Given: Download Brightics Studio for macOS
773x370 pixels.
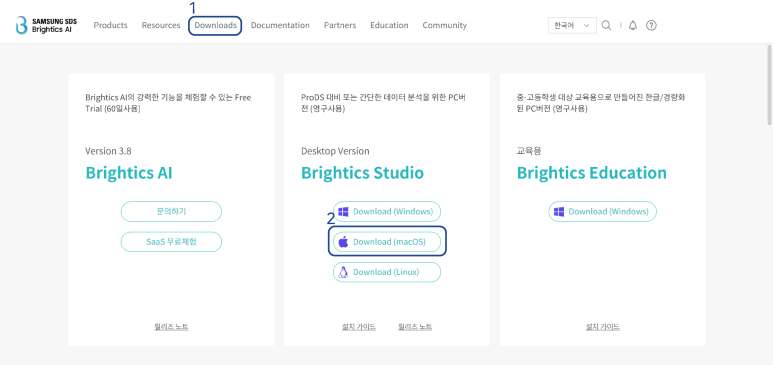Looking at the screenshot, I should [x=387, y=242].
